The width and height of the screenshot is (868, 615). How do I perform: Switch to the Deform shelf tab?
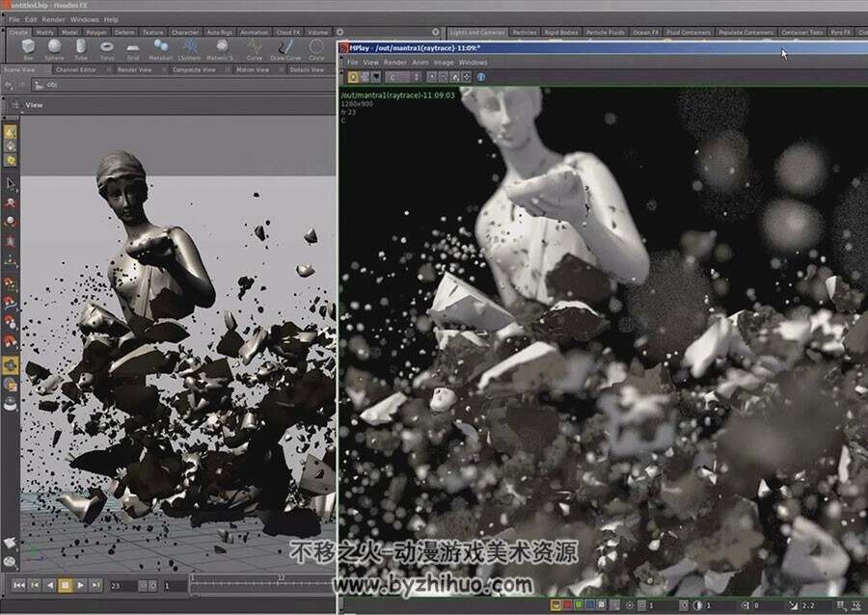click(x=124, y=32)
